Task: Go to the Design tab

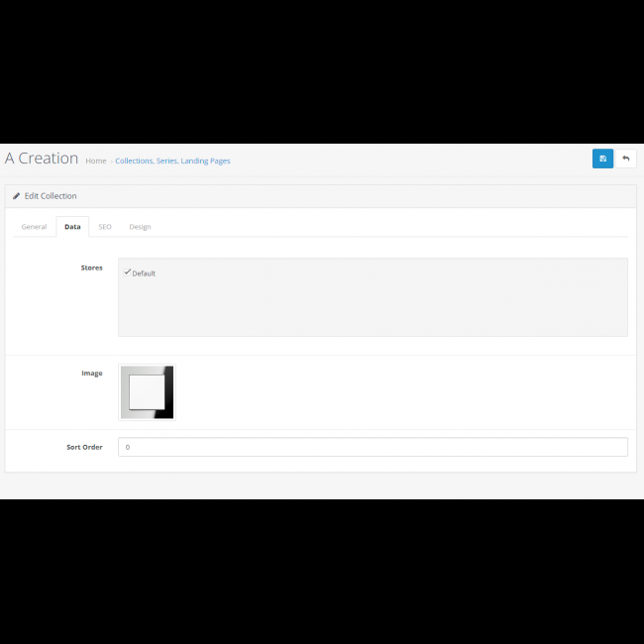Action: pyautogui.click(x=140, y=227)
